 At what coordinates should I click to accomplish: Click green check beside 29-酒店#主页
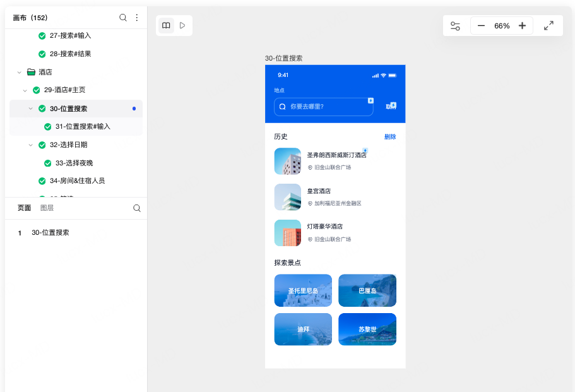(x=37, y=90)
